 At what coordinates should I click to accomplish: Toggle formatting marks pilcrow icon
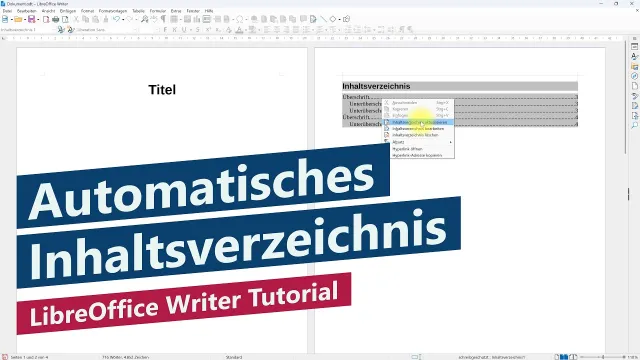163,19
